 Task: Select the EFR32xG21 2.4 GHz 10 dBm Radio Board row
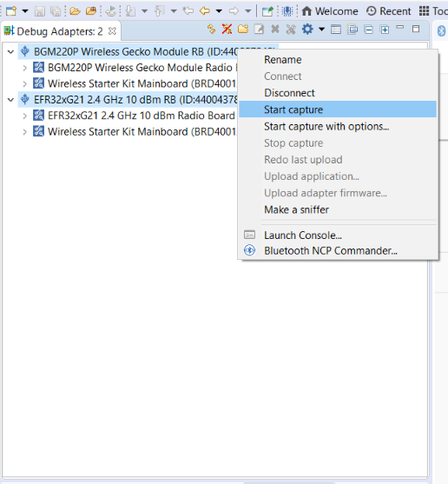[x=135, y=116]
